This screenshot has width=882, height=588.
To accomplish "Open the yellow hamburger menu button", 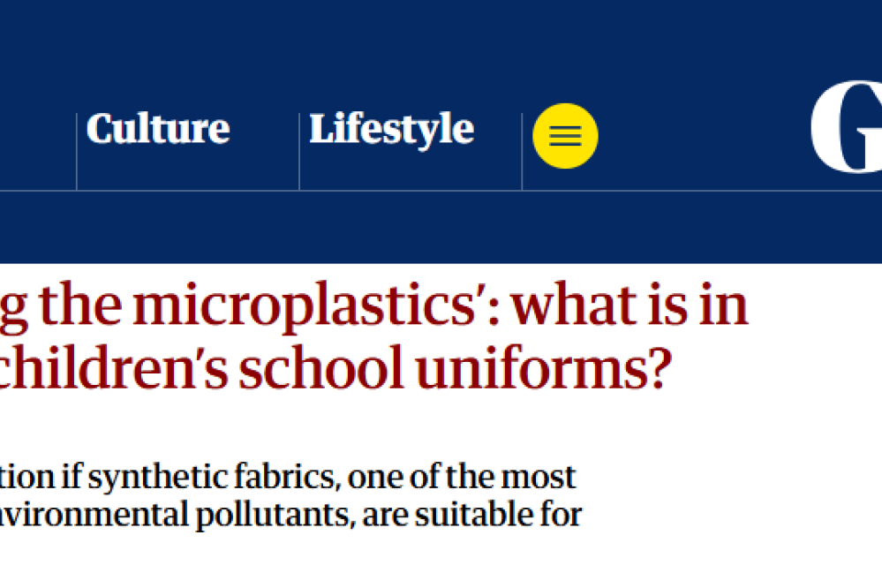I will click(565, 137).
